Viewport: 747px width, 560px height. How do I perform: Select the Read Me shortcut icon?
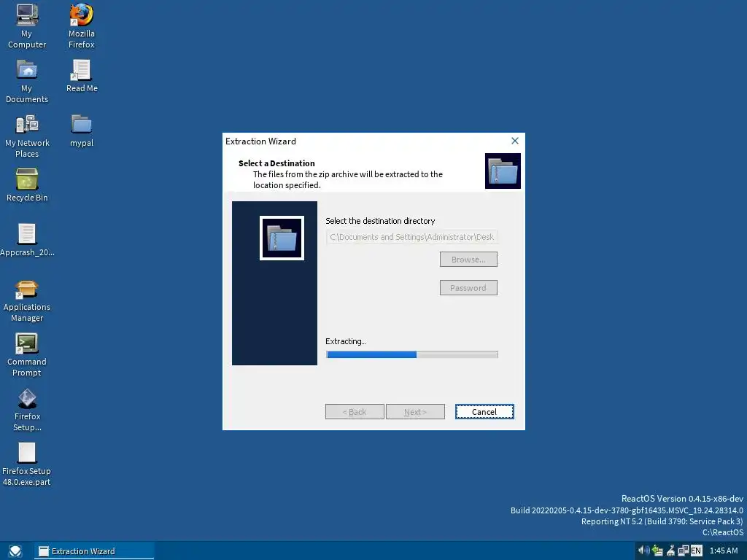click(x=82, y=76)
